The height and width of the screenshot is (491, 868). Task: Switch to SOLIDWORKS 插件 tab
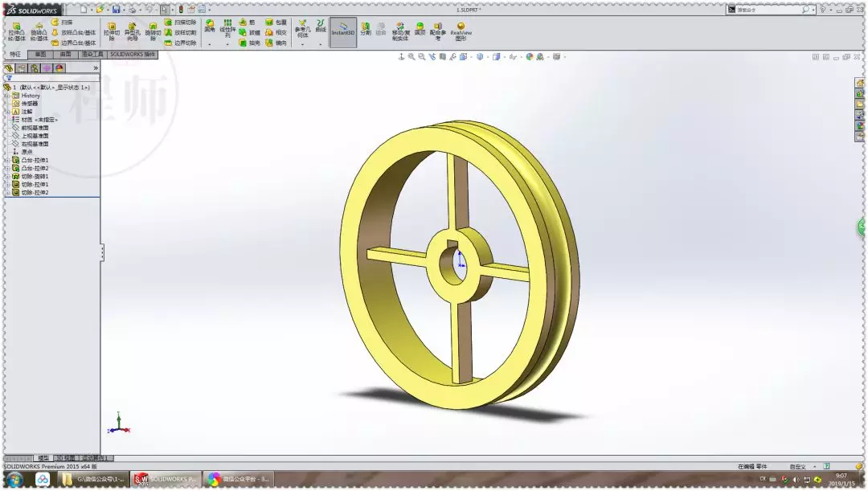point(133,55)
